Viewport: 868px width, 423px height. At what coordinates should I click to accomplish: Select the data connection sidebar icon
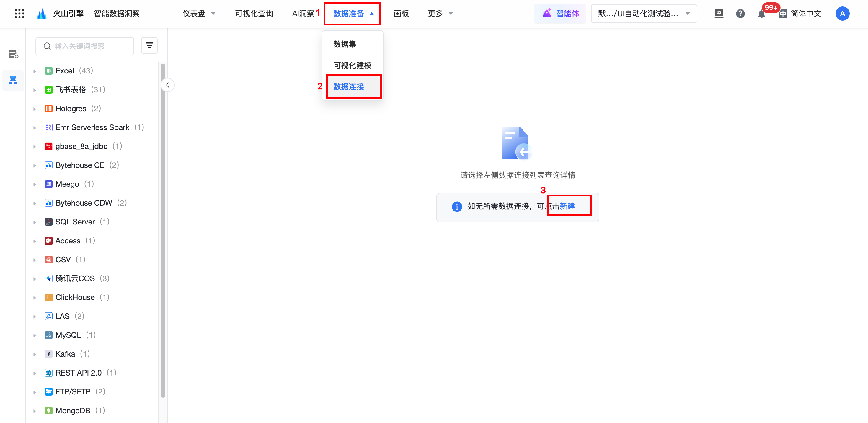(x=13, y=80)
